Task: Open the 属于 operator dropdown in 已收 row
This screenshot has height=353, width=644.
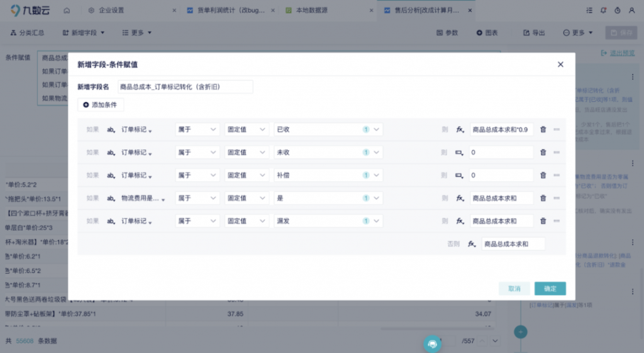Action: click(197, 130)
